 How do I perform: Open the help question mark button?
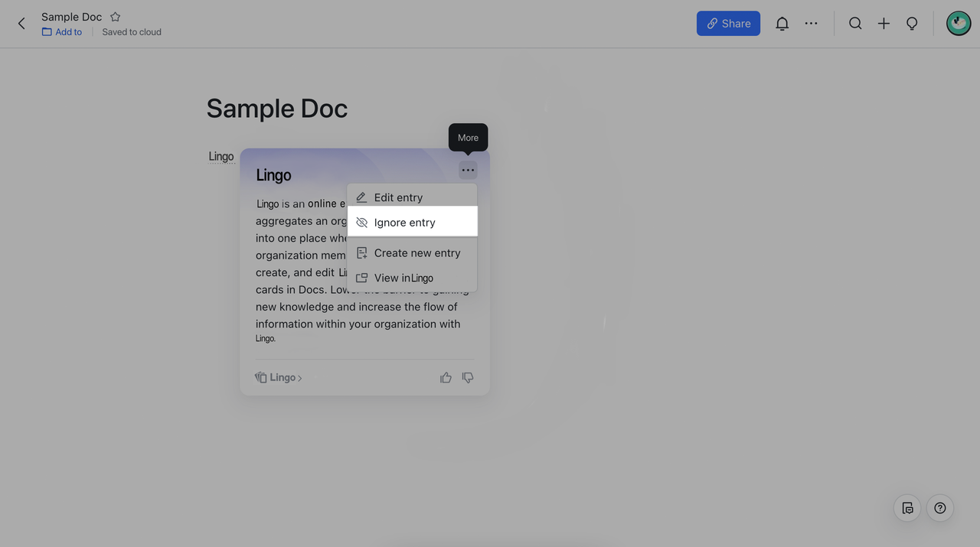939,508
